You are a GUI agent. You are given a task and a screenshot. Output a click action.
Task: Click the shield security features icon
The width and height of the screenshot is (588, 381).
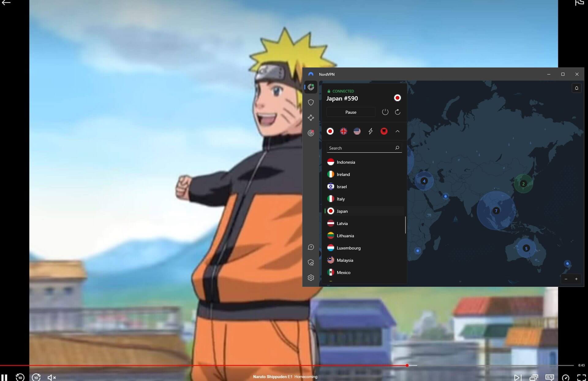[x=311, y=102]
